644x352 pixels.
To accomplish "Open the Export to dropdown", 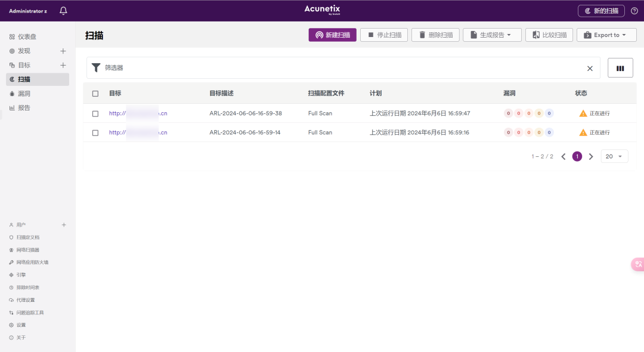I will [606, 35].
